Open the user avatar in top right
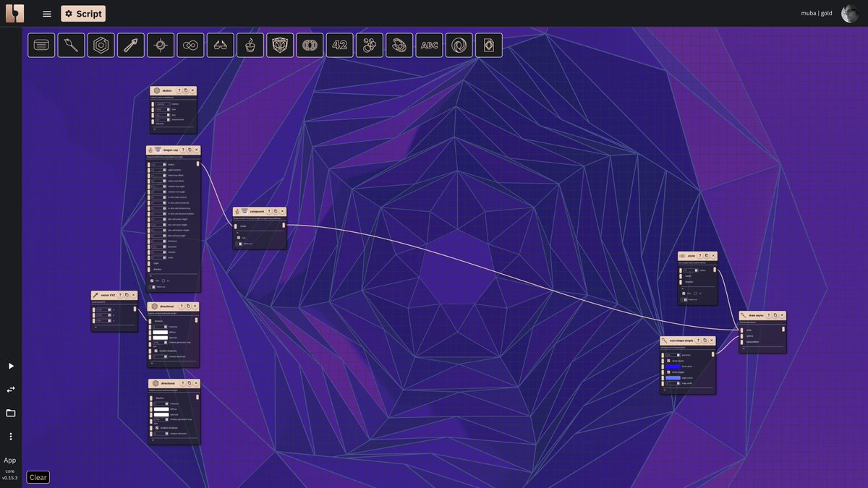 (850, 13)
